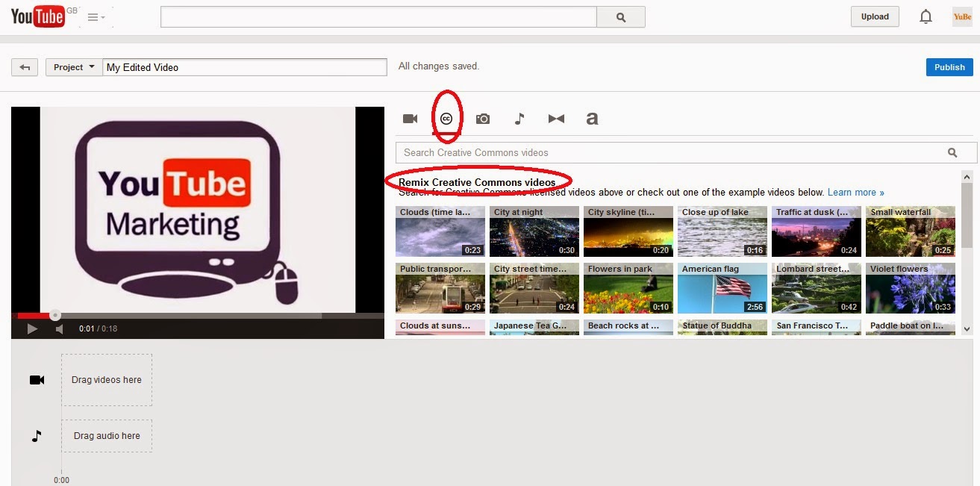Open the Transitions bowtie tab
This screenshot has width=980, height=486.
pos(556,119)
